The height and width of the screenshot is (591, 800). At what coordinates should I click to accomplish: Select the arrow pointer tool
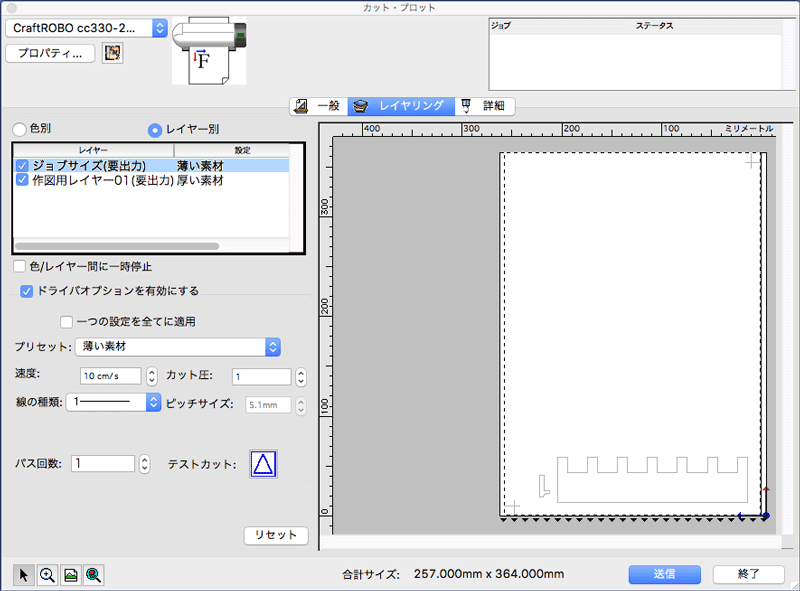click(x=23, y=575)
